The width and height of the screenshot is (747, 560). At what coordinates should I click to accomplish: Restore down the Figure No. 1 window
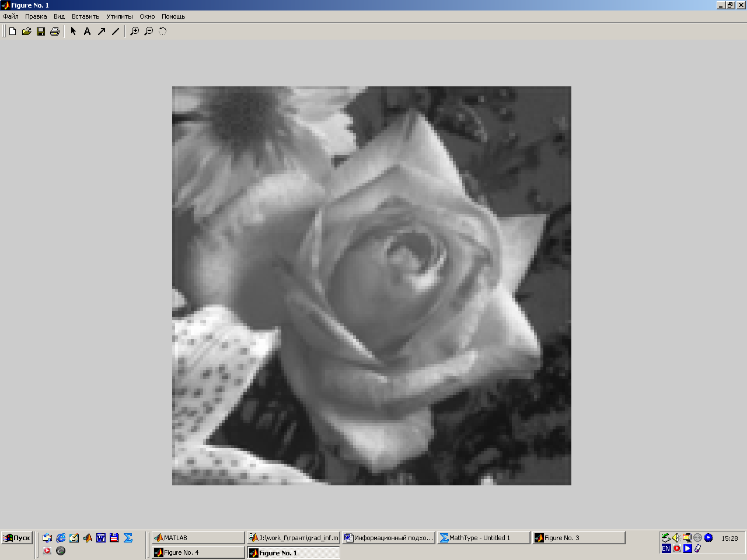coord(729,5)
